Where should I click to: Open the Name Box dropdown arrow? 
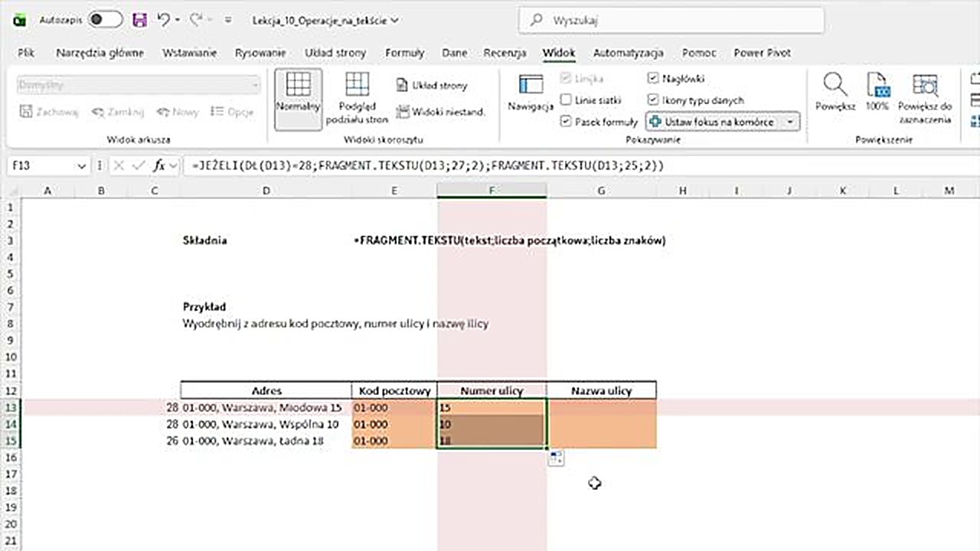pos(82,165)
